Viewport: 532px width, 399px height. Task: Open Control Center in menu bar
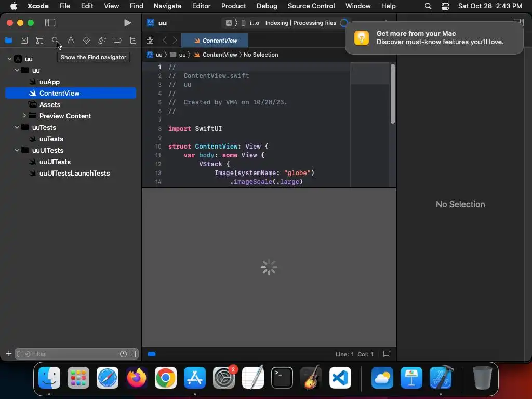[445, 6]
